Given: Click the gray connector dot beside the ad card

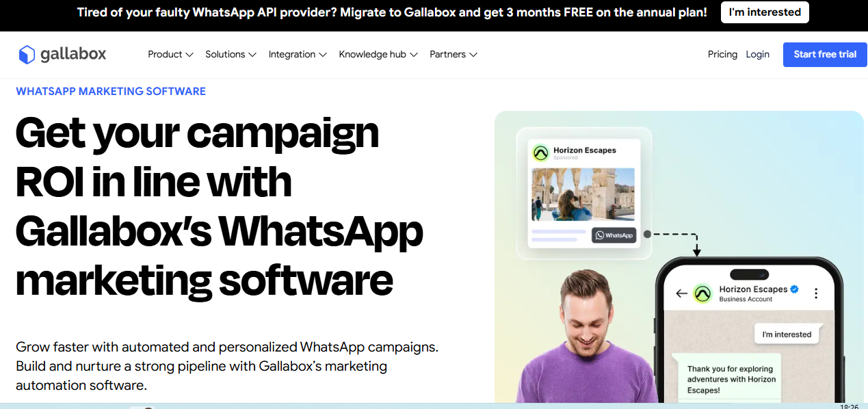Looking at the screenshot, I should click(646, 234).
